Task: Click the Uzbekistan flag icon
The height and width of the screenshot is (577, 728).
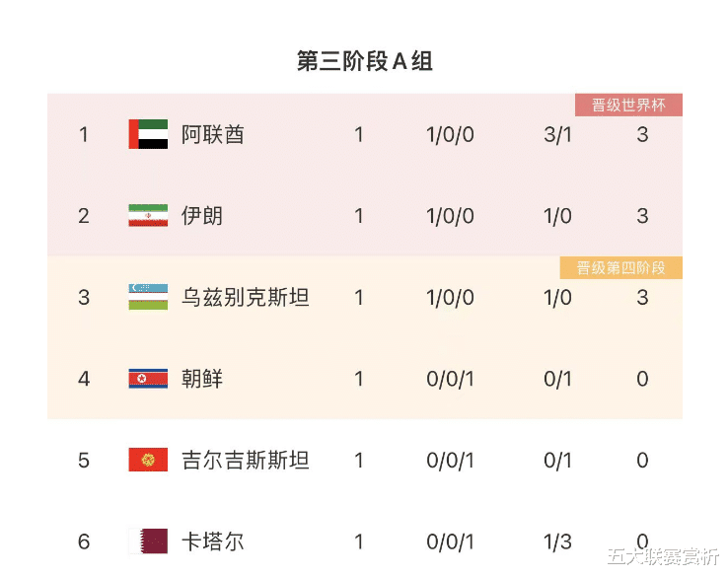Action: (x=148, y=297)
